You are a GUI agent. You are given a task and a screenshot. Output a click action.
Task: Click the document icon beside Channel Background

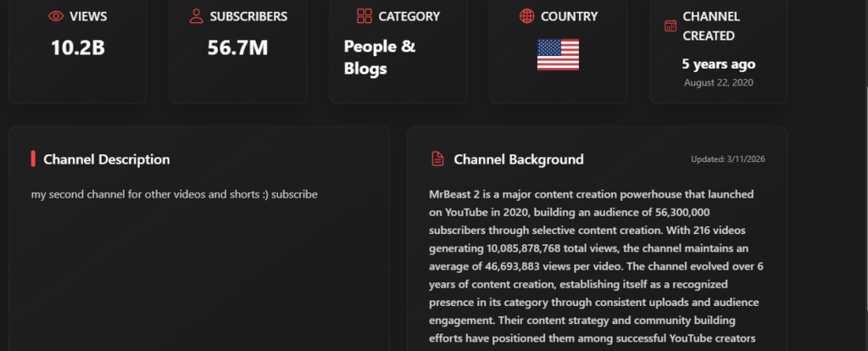437,159
